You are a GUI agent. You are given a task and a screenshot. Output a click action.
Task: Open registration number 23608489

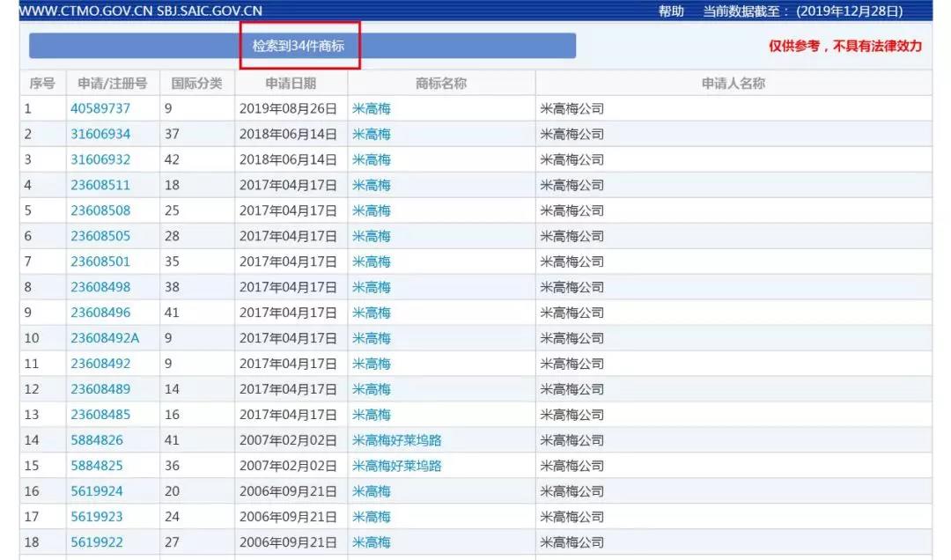(x=100, y=389)
